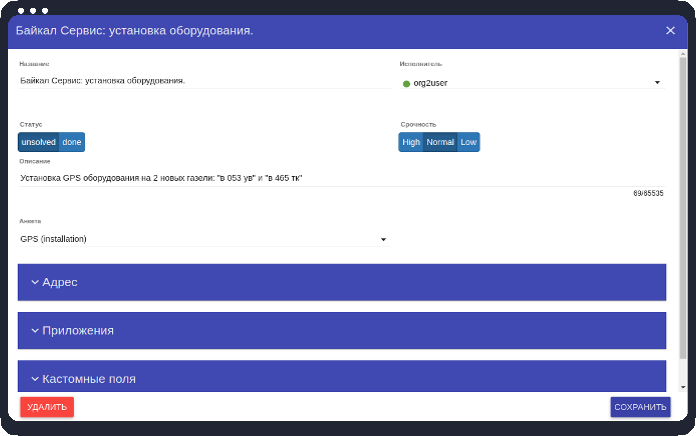Close the task dialog with the X icon
The height and width of the screenshot is (436, 696).
click(x=670, y=31)
